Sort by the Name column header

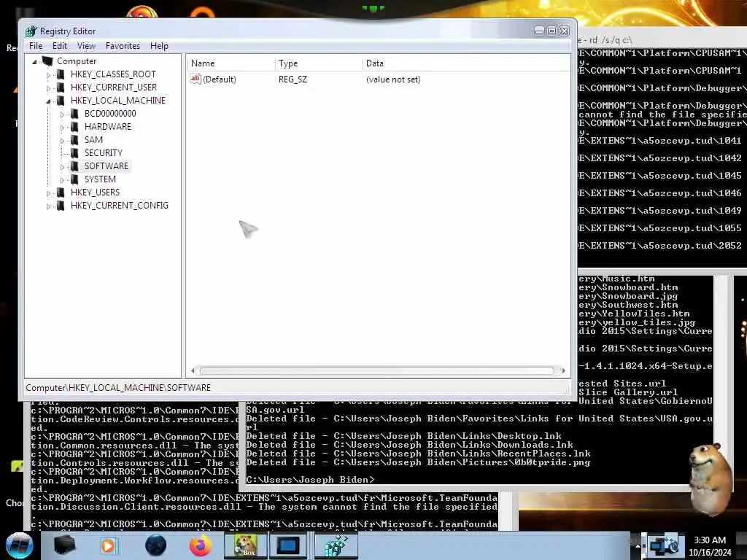click(231, 63)
